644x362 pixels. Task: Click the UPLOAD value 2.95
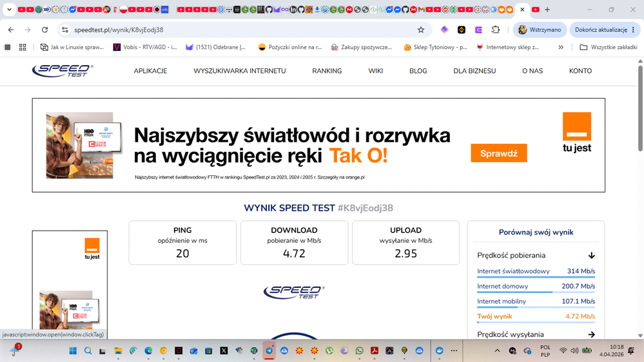coord(405,253)
